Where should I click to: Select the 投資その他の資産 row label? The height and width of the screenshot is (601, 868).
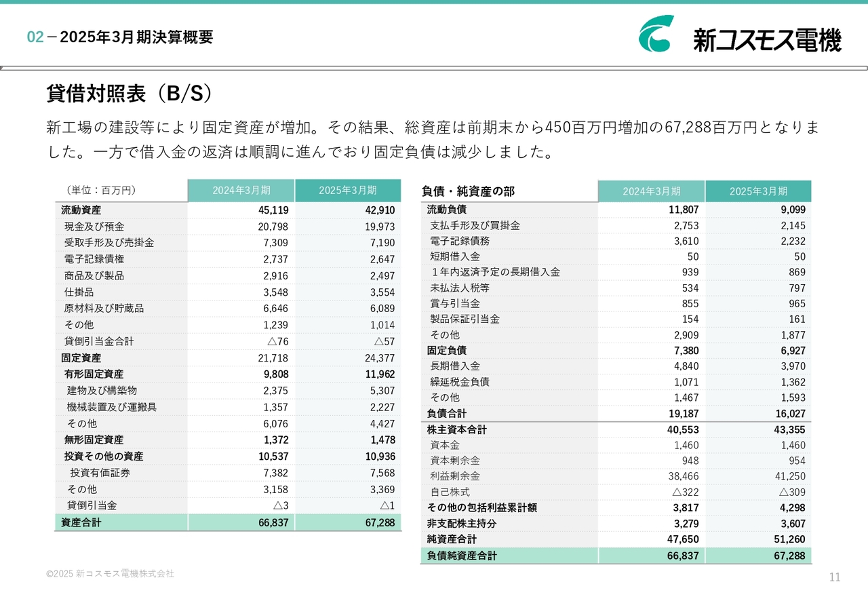(104, 457)
